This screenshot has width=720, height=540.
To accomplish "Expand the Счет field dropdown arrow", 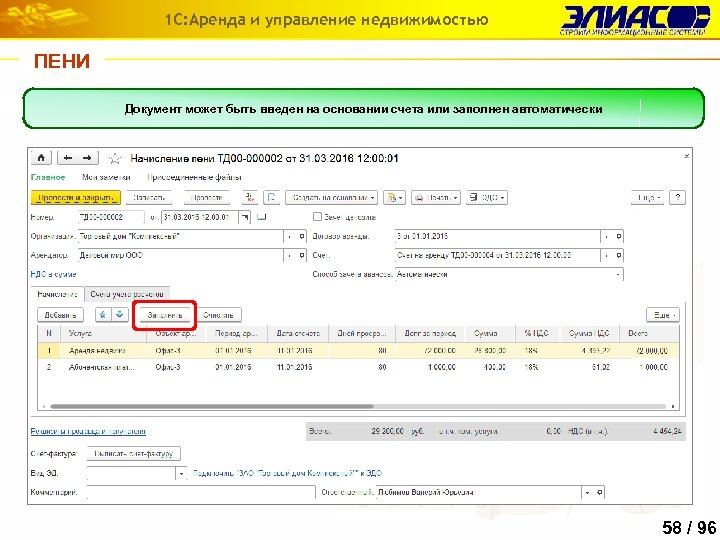I will tap(606, 255).
